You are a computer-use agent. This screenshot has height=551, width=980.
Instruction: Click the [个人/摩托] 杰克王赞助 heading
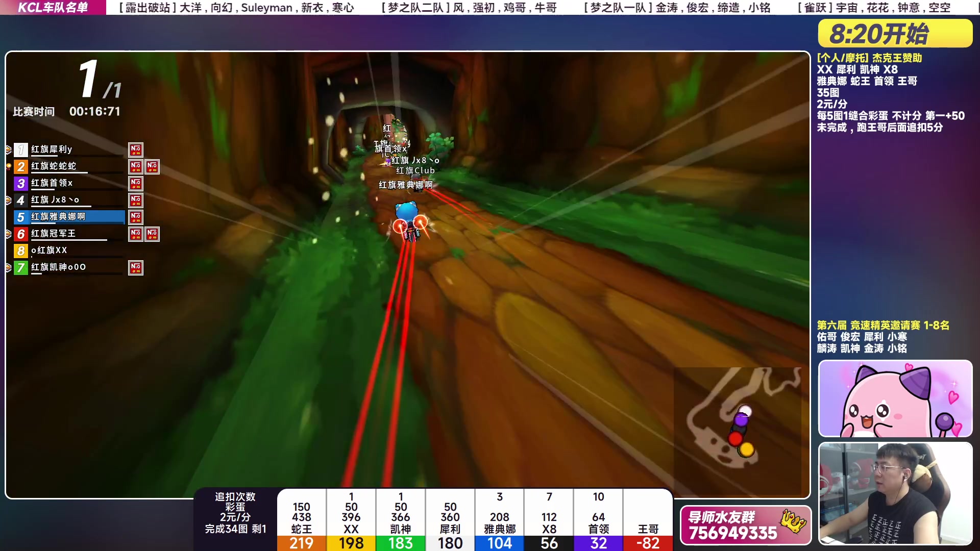[x=870, y=58]
